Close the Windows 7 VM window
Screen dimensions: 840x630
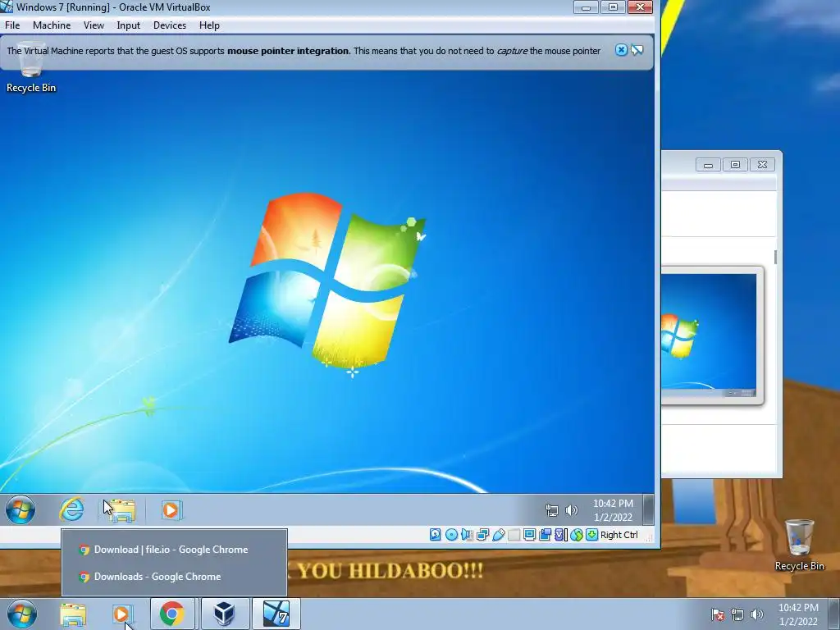[640, 7]
